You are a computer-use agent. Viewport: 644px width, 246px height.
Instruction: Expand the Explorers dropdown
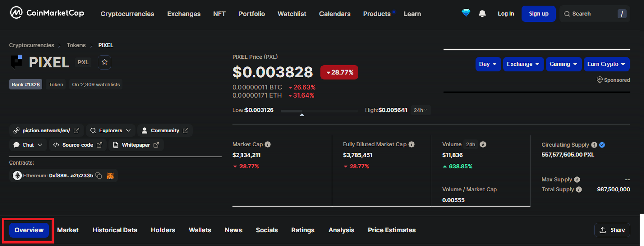coord(111,131)
